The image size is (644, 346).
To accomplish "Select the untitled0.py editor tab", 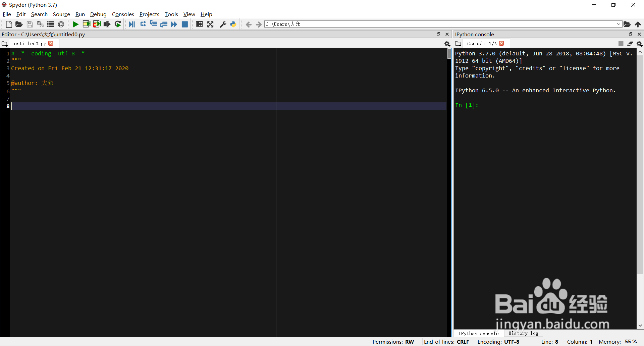I will tap(30, 44).
